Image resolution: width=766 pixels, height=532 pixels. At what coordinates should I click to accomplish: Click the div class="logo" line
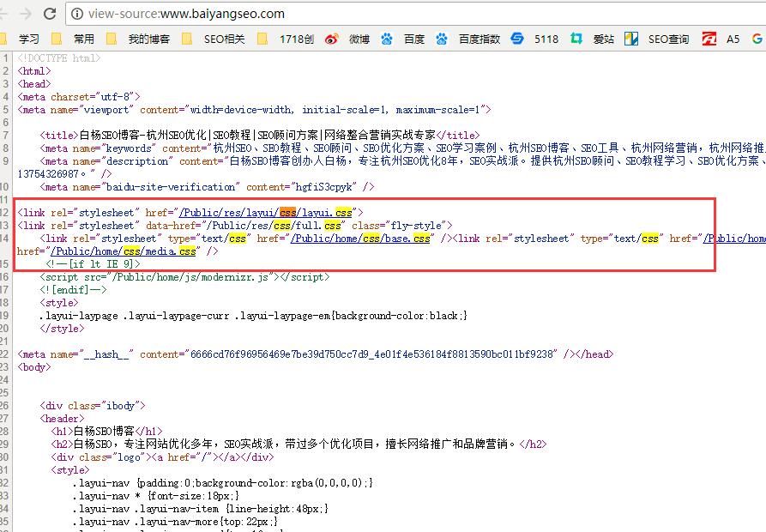point(162,456)
